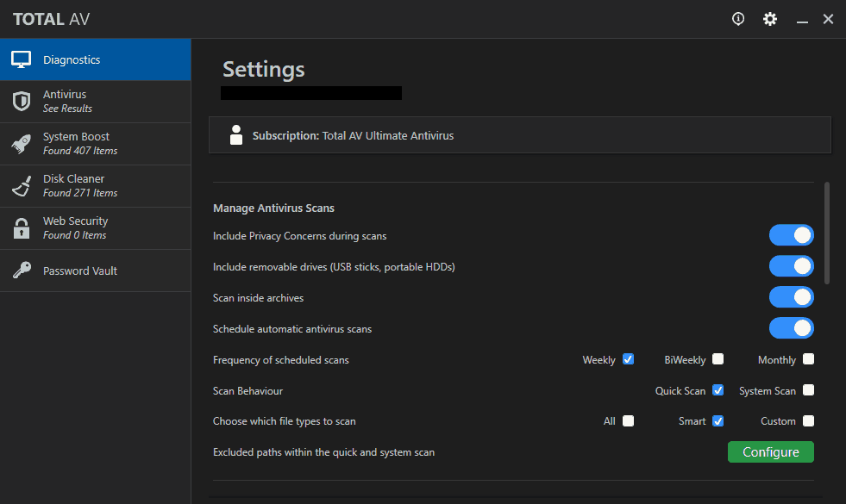The height and width of the screenshot is (504, 846).
Task: Select System Scan behaviour
Action: click(x=808, y=390)
